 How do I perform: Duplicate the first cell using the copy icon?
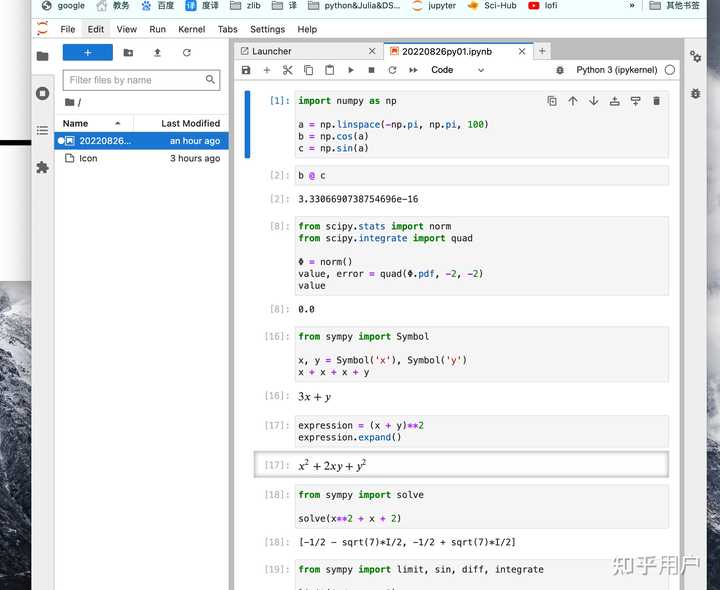(x=552, y=101)
